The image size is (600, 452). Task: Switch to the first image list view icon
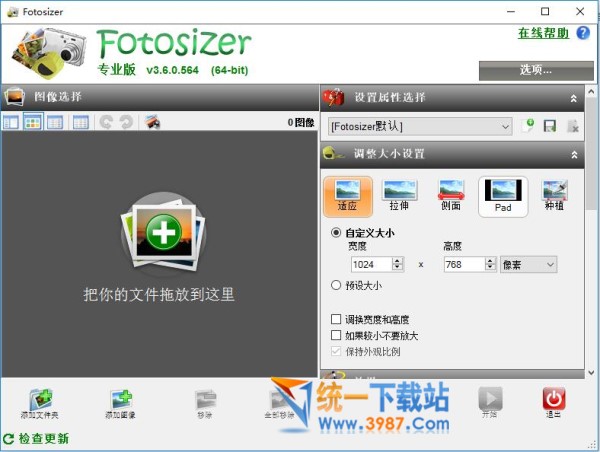[x=11, y=122]
